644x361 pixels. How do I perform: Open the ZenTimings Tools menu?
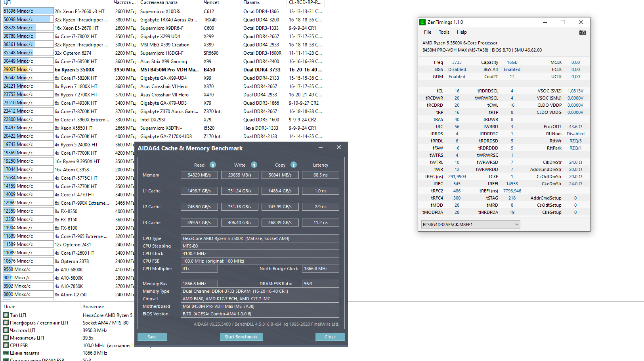444,32
